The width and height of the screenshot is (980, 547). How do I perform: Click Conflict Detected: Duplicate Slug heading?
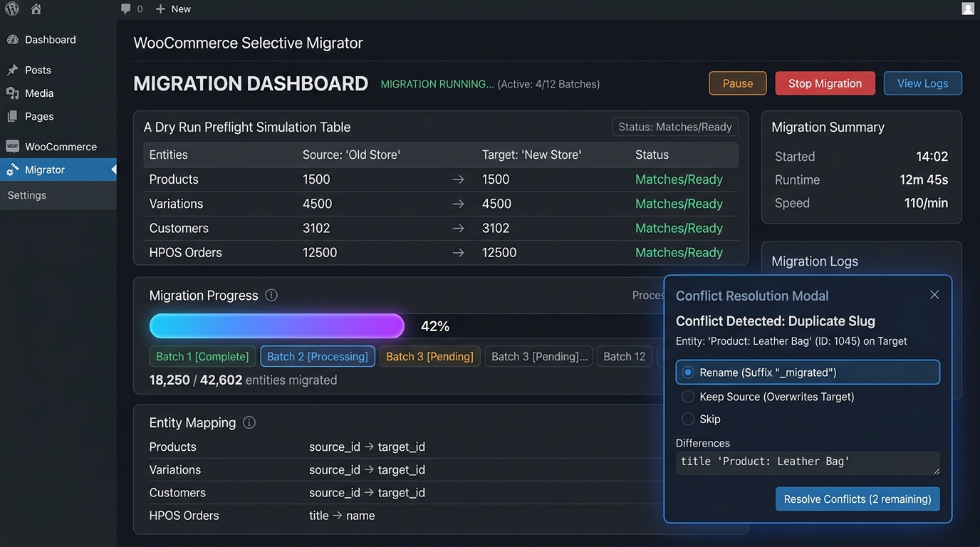[x=776, y=321]
